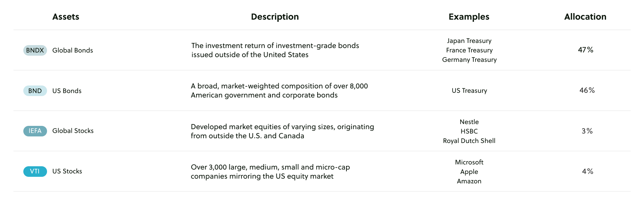Click the Royal Dutch Shell example
The height and width of the screenshot is (203, 644).
tap(469, 141)
